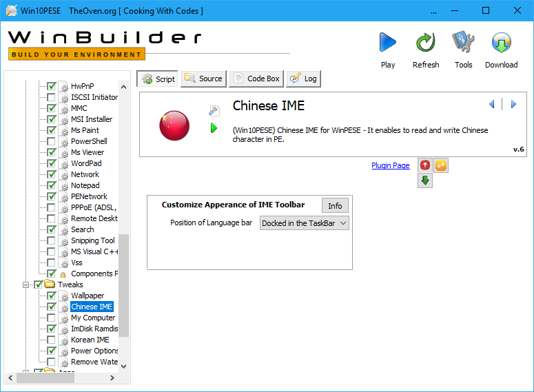This screenshot has height=392, width=534.
Task: Click the tree scrollbar up arrow
Action: pyautogui.click(x=123, y=87)
